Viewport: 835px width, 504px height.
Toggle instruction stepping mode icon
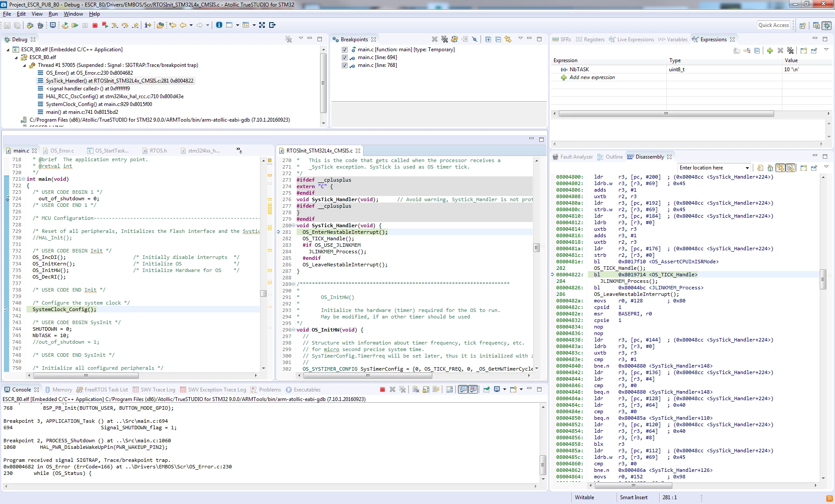click(x=148, y=25)
